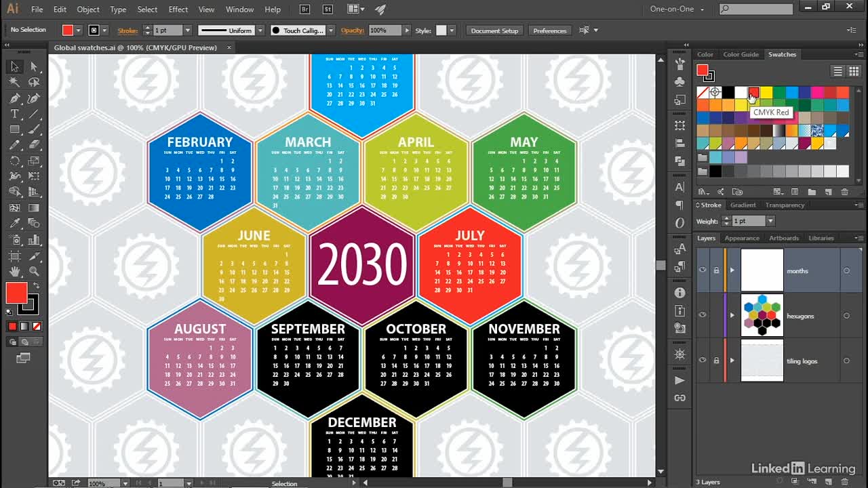Expand the months layer
Viewport: 868px width, 488px height.
(x=732, y=270)
